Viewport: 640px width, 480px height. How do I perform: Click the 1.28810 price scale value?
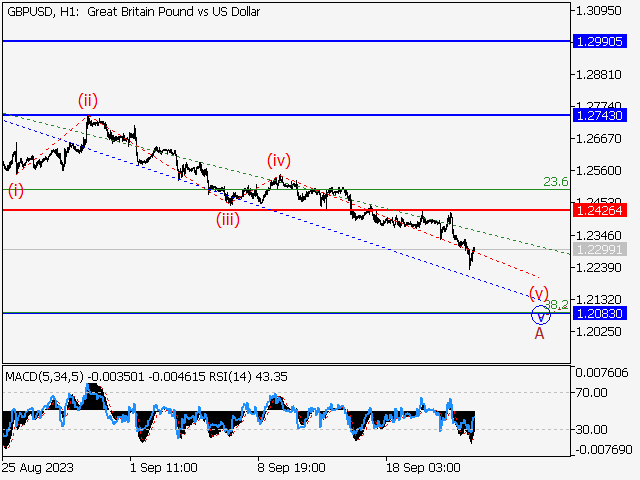598,75
